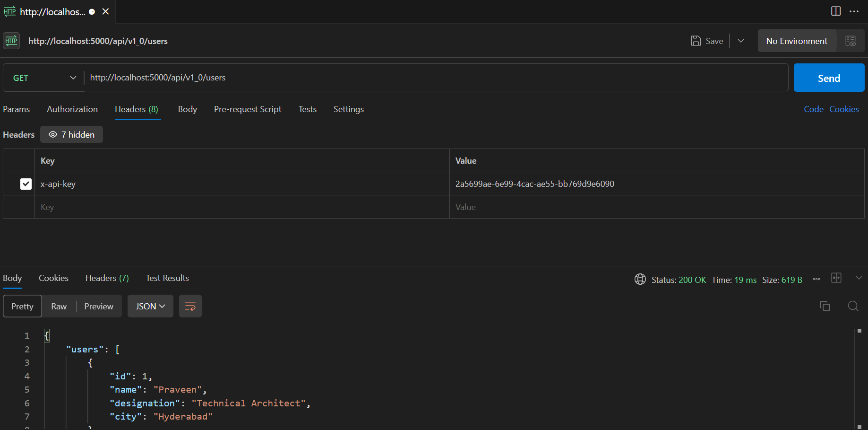
Task: Open the JSON format dropdown
Action: click(150, 307)
